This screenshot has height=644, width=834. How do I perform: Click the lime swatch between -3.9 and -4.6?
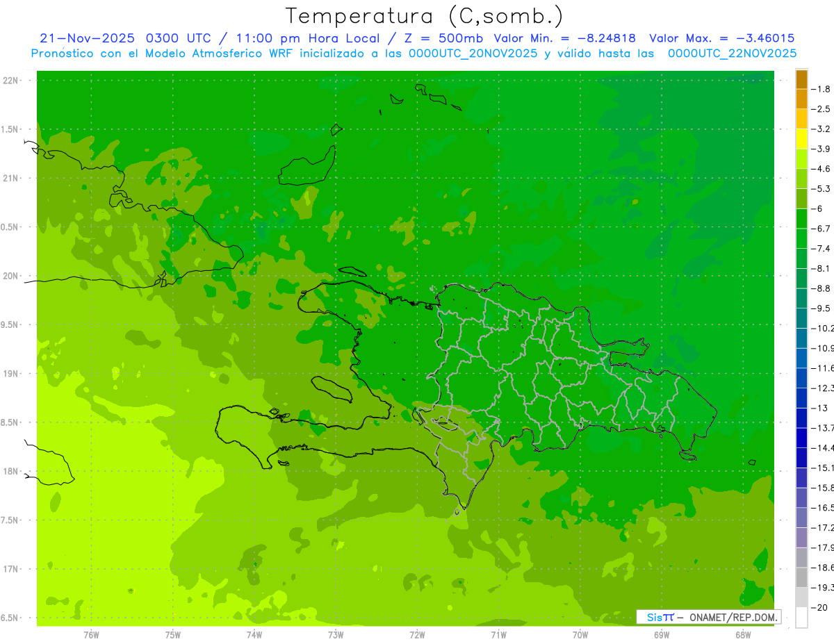click(x=801, y=159)
